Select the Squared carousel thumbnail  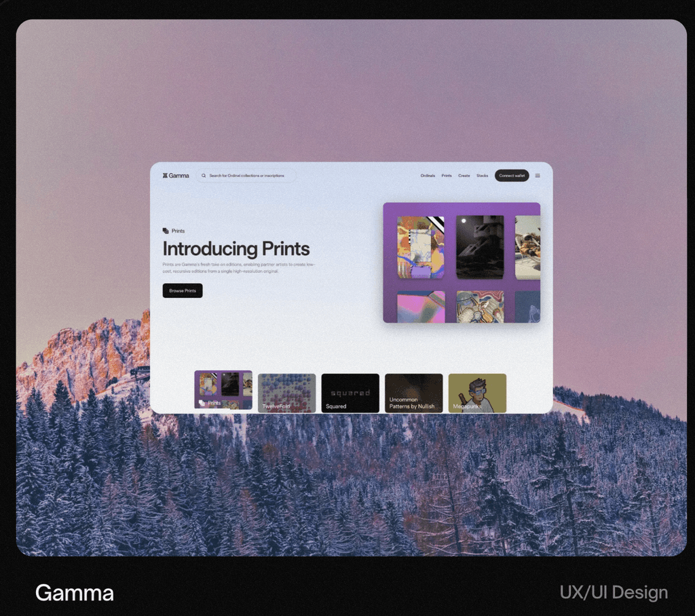click(x=350, y=393)
